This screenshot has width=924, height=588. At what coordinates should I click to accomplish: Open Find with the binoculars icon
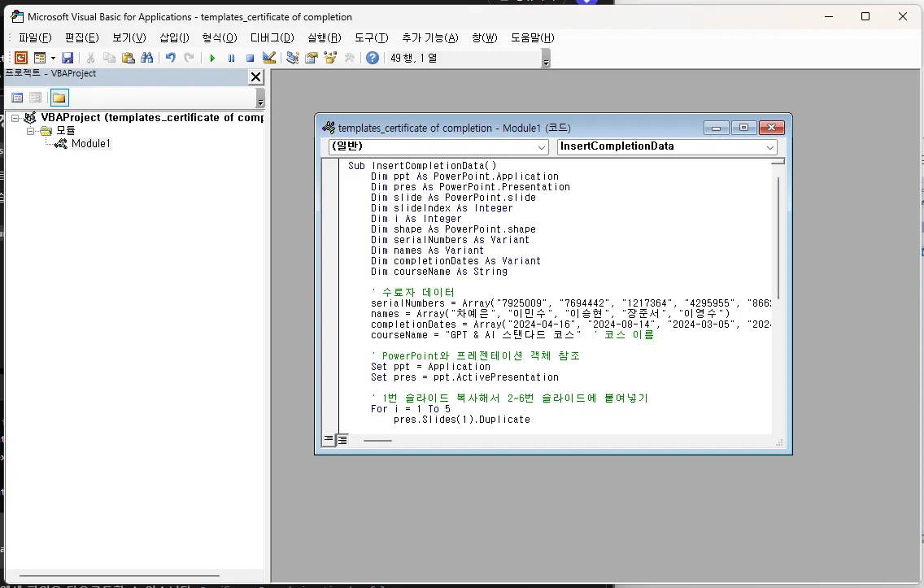click(x=147, y=58)
